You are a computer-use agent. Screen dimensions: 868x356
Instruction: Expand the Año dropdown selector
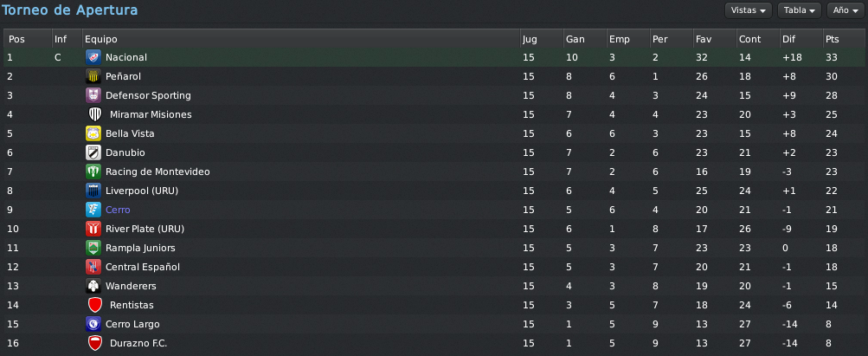click(x=845, y=10)
